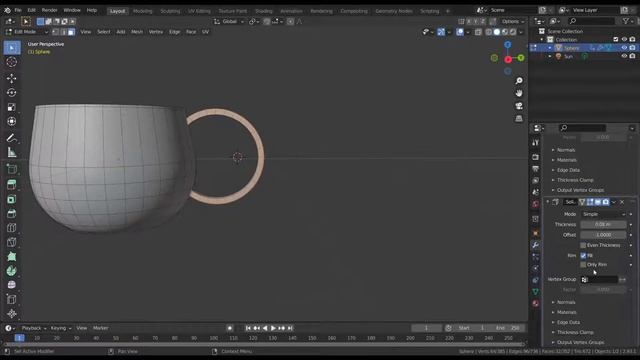This screenshot has height=360, width=640.
Task: Select the Knife tool
Action: point(12,242)
